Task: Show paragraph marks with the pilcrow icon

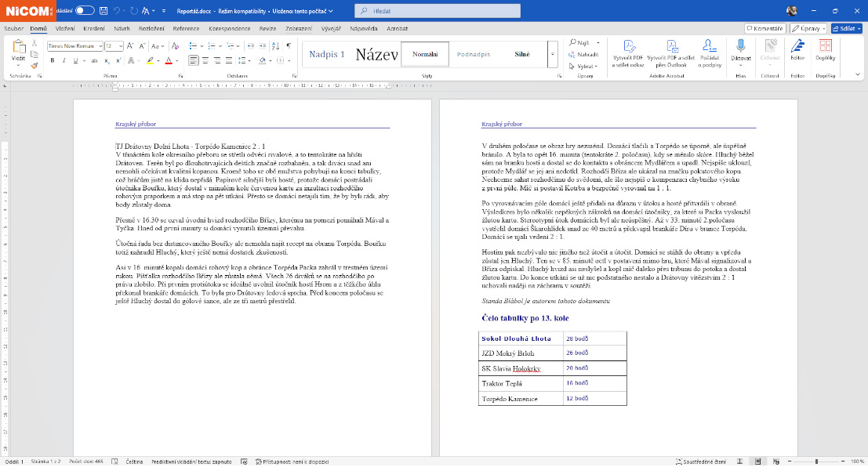Action: (x=289, y=45)
